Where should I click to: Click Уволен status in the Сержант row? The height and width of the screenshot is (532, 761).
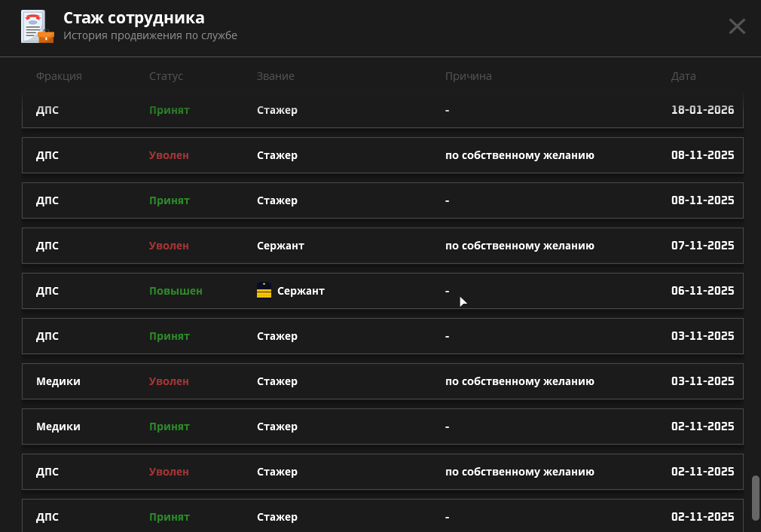[x=169, y=246]
